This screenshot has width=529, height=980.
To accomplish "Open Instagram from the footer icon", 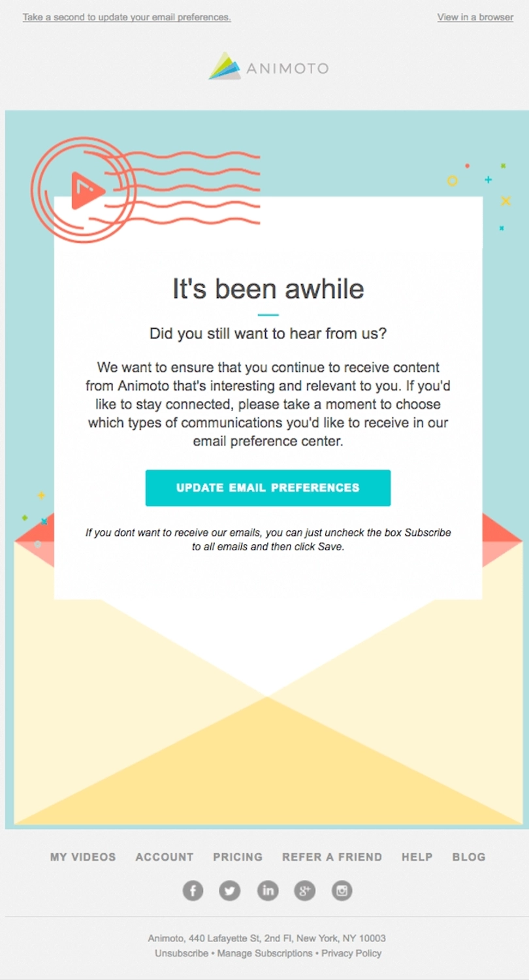I will point(342,890).
